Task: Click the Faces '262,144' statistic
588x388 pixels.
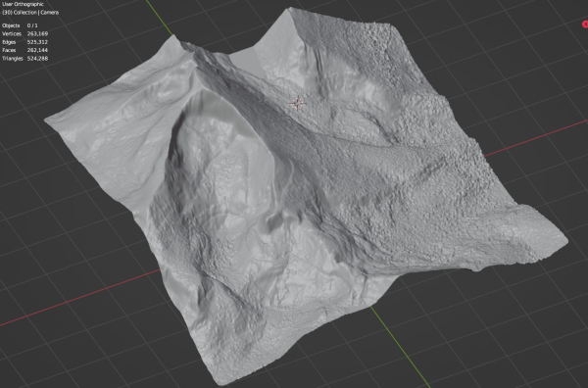Action: (37, 50)
